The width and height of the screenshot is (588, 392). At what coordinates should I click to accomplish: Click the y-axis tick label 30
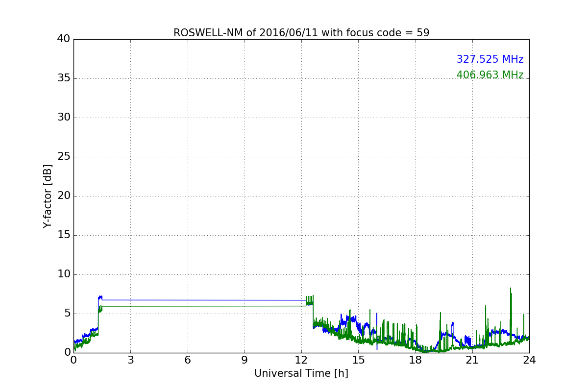[x=64, y=118]
